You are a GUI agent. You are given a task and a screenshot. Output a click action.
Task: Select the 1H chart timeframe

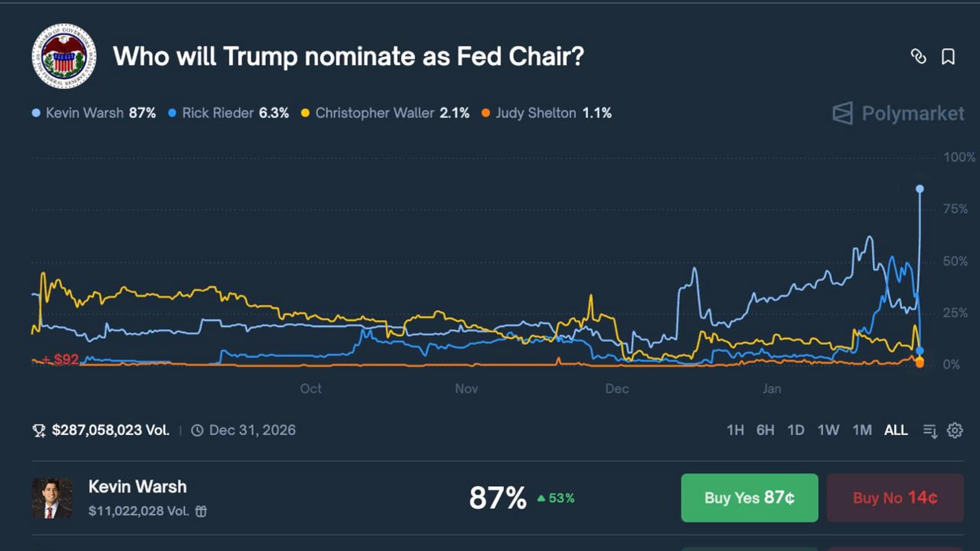click(x=735, y=430)
